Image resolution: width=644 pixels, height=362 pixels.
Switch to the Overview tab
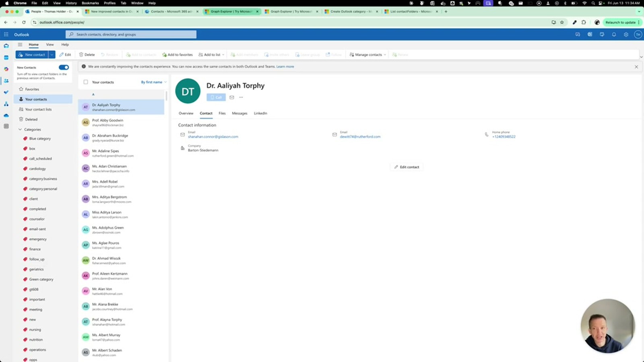[x=186, y=113]
